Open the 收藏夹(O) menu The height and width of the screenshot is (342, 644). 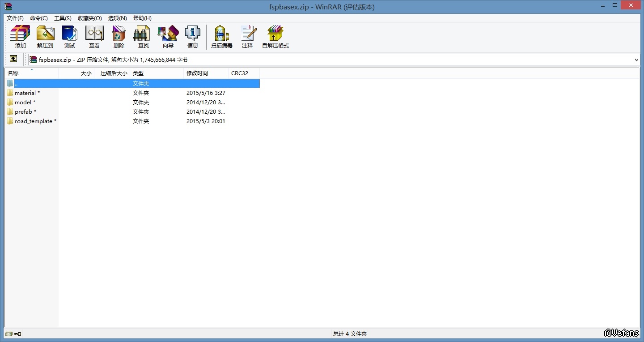[90, 18]
